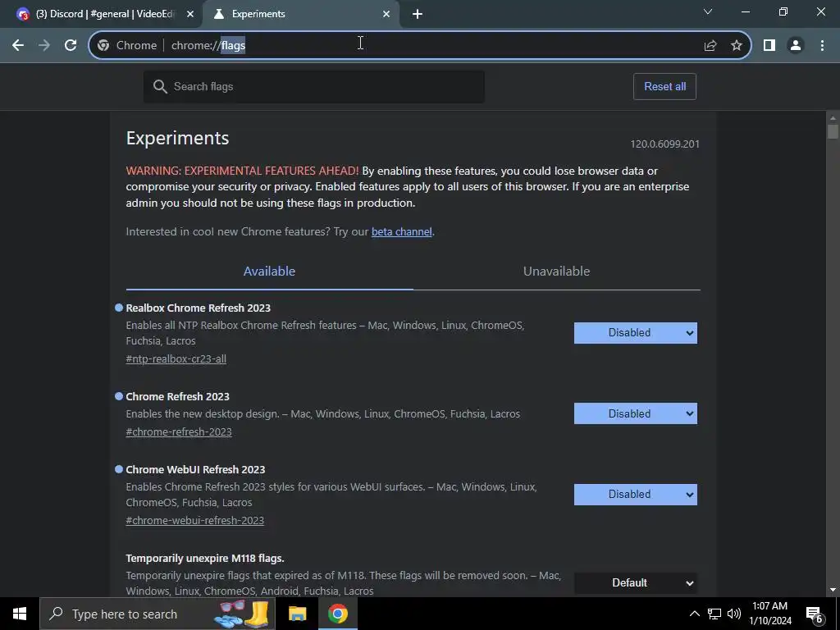Click Temporarily unexpire M118 flags title
Viewport: 840px width, 630px height.
204,558
